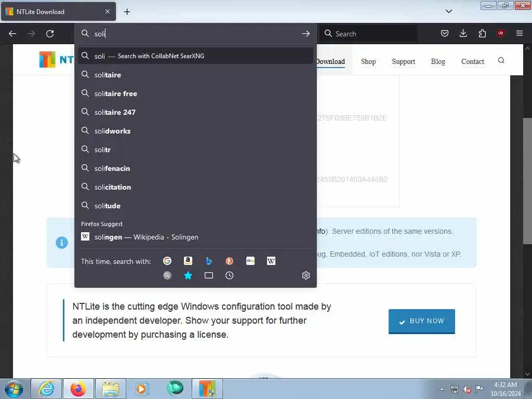Click the NTLite logo on the site
The height and width of the screenshot is (399, 532).
[56, 60]
